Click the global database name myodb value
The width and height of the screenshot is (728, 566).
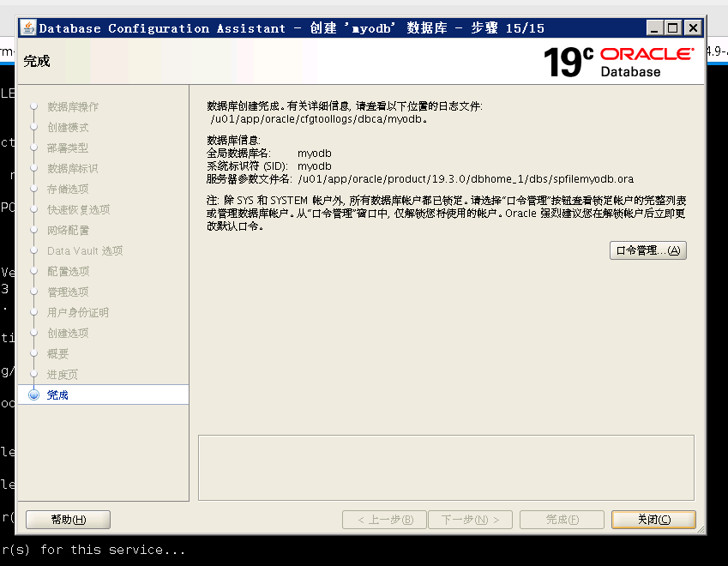[x=315, y=154]
